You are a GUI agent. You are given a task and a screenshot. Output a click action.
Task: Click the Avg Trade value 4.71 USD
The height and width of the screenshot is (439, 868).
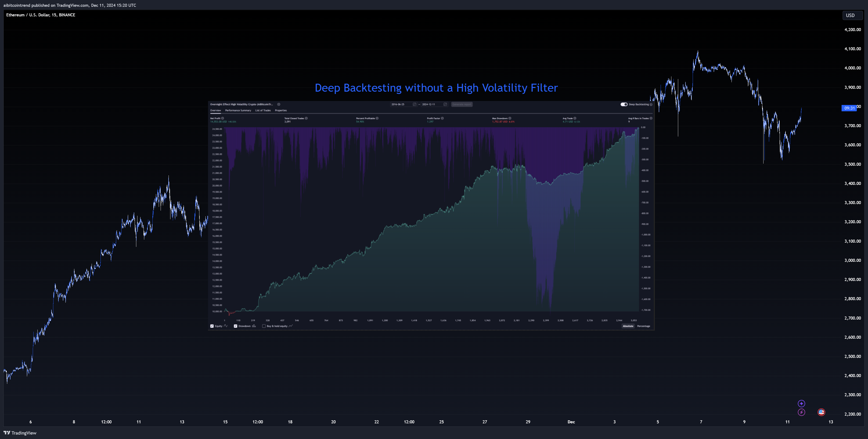point(568,122)
